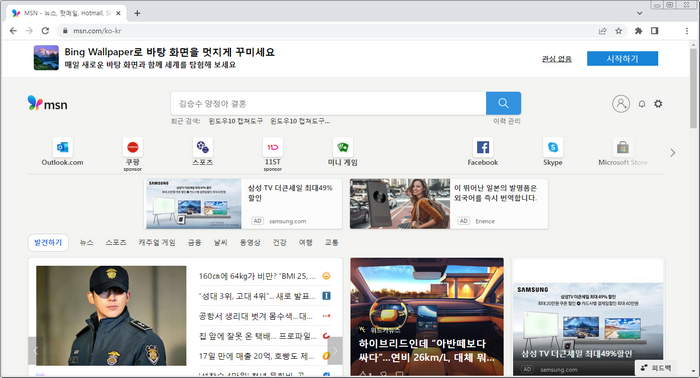Reload the MSN page
The width and height of the screenshot is (700, 378).
click(x=45, y=31)
